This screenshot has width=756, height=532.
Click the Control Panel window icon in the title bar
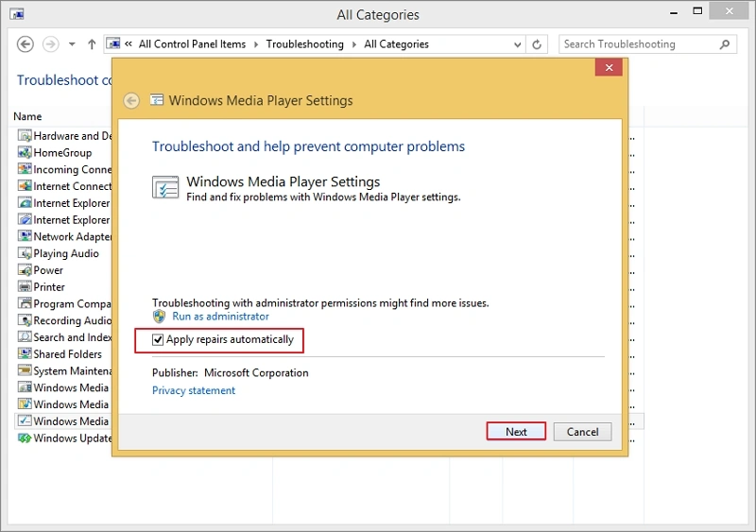pyautogui.click(x=17, y=14)
